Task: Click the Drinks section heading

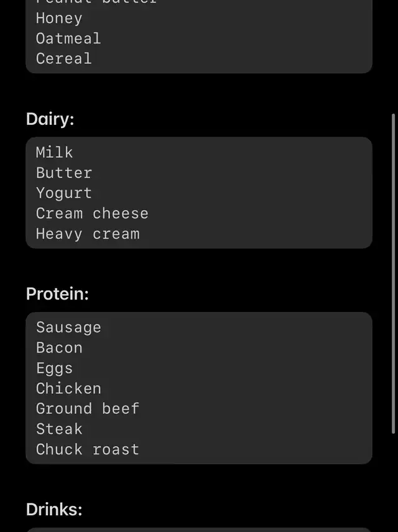Action: pos(54,510)
